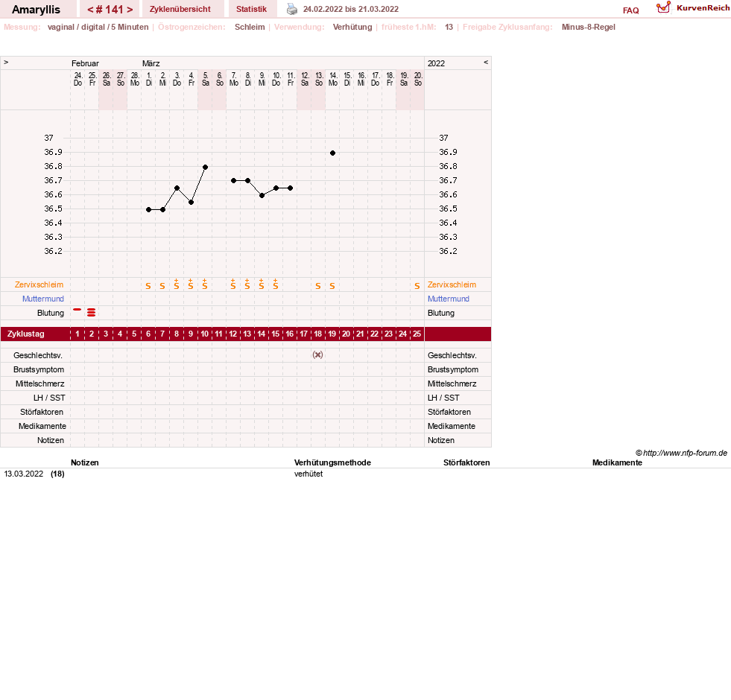The height and width of the screenshot is (700, 731).
Task: Click the S+ mucus symbol on 9. Mi
Action: tap(261, 284)
